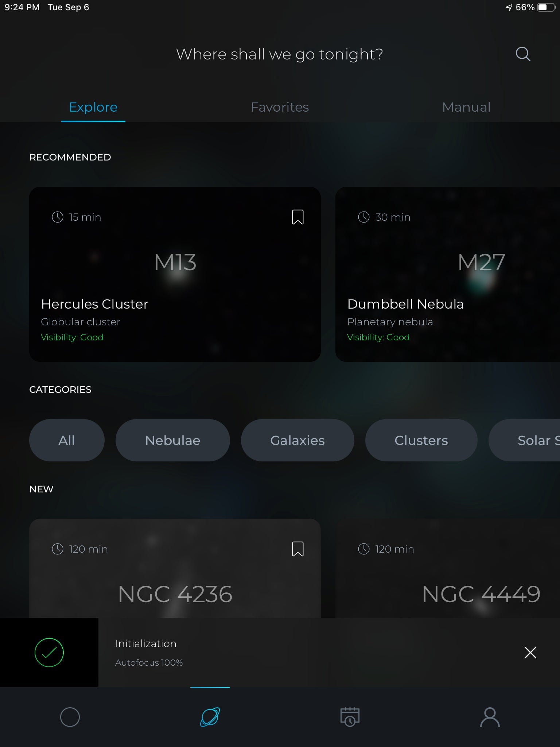Tap the CATEGORIES section header

click(x=60, y=390)
